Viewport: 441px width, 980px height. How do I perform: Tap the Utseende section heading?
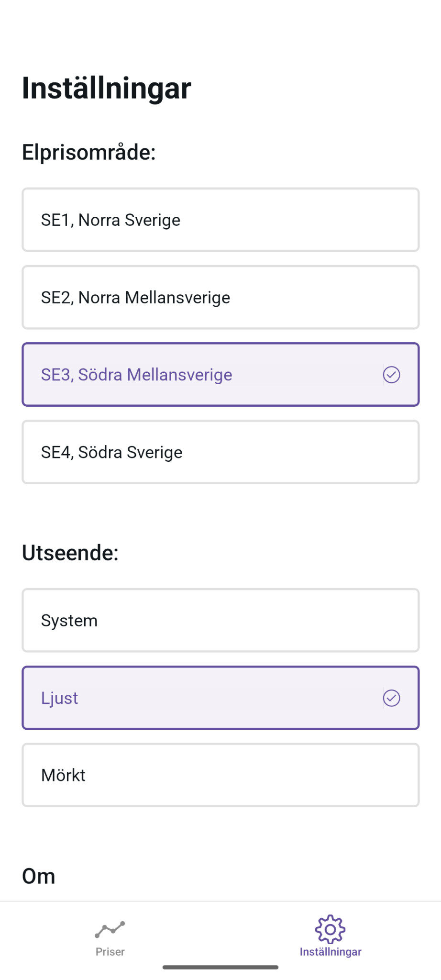point(70,553)
